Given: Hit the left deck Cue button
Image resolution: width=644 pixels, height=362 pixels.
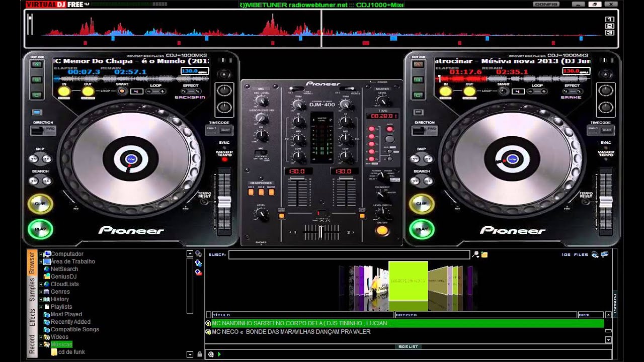Looking at the screenshot, I should [x=40, y=204].
